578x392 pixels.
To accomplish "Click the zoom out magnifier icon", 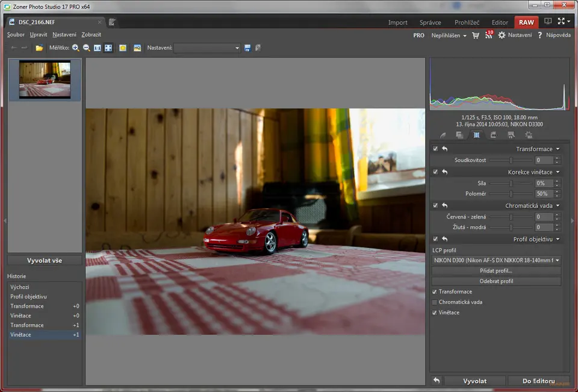I will pyautogui.click(x=87, y=48).
